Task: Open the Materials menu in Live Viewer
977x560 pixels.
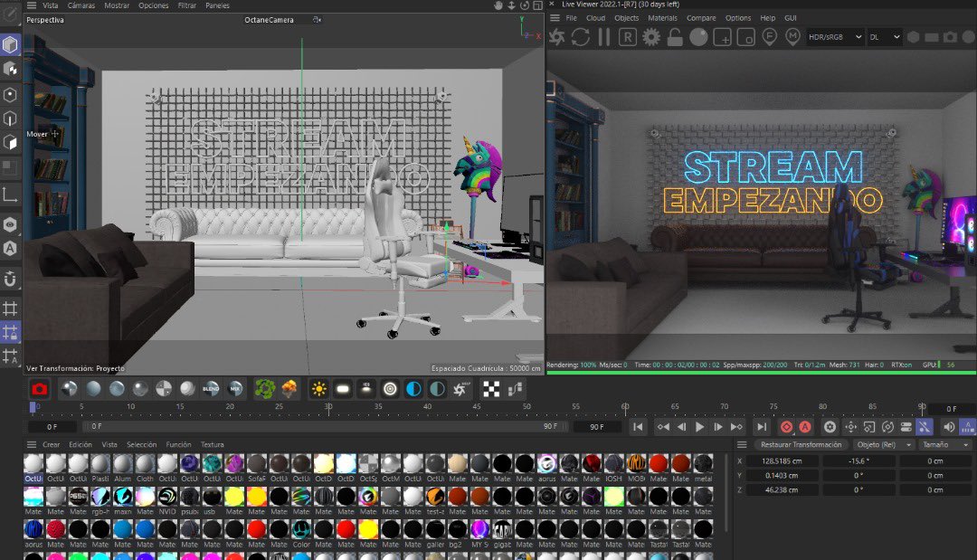Action: coord(662,18)
